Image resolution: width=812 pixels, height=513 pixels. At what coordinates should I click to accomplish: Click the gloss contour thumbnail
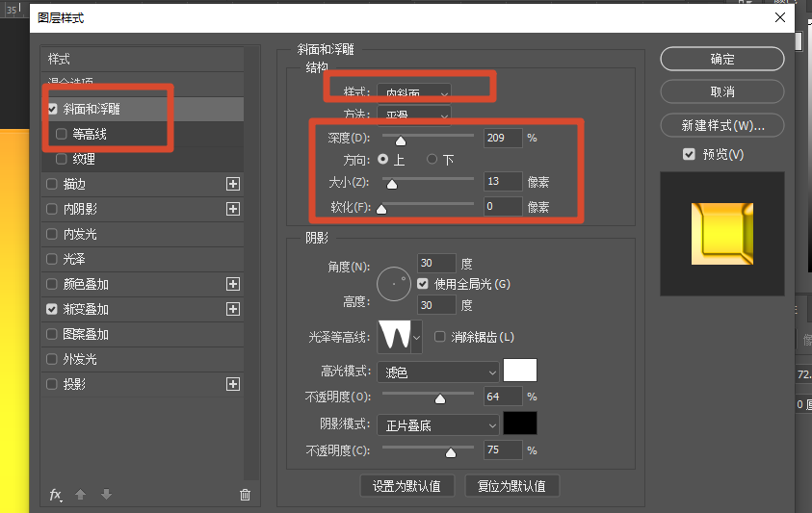[x=395, y=337]
